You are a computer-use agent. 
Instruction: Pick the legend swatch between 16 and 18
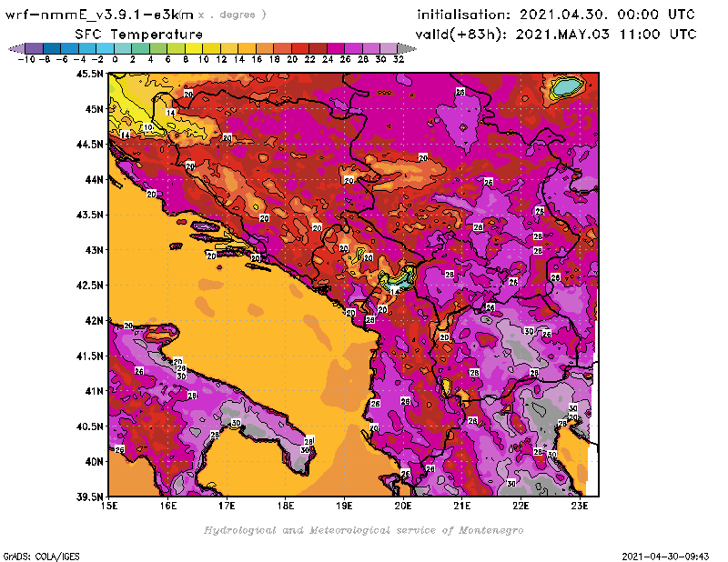264,48
